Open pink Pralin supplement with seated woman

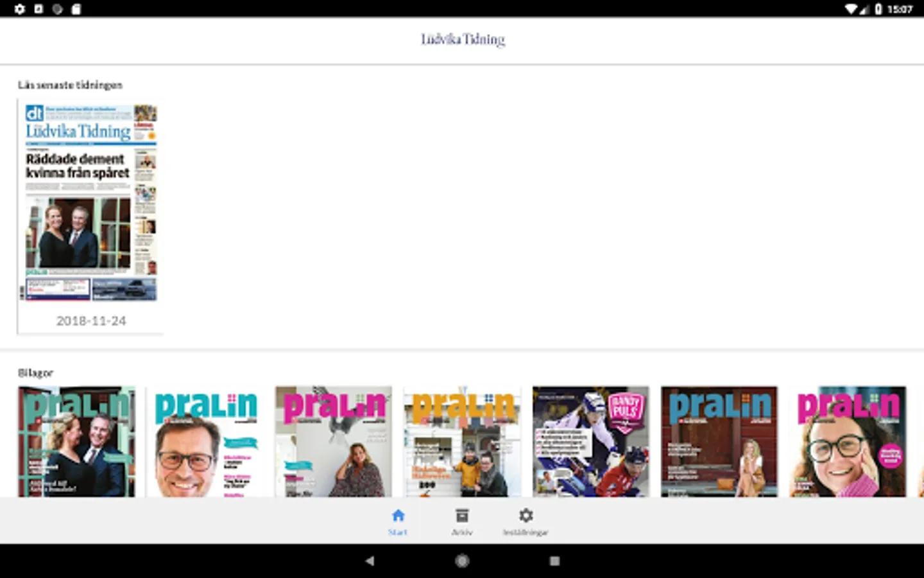(334, 441)
